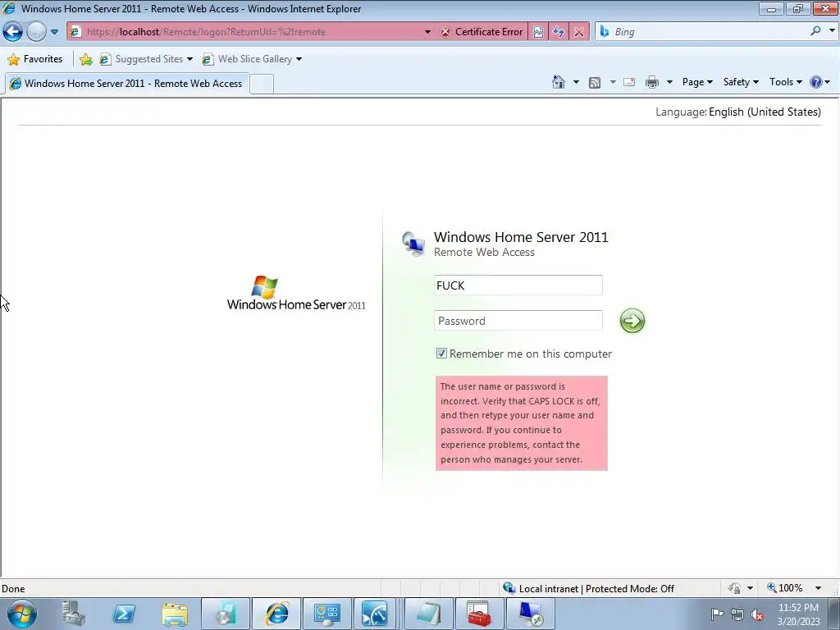Click the Add to Favorites Bar icon
This screenshot has height=630, width=840.
pos(85,59)
